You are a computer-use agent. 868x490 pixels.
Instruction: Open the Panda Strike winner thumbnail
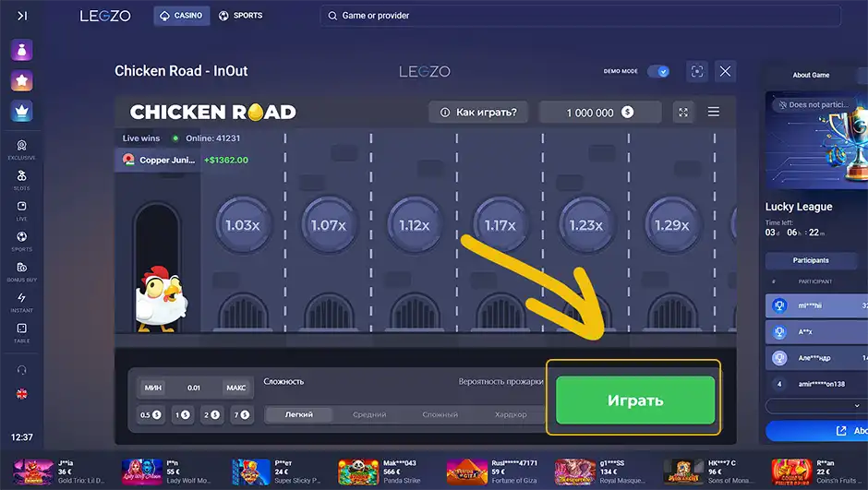pyautogui.click(x=358, y=472)
